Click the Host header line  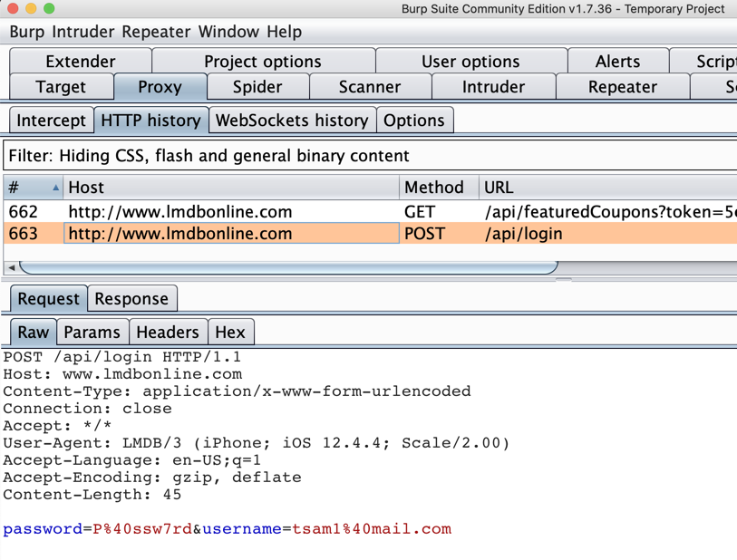(122, 374)
